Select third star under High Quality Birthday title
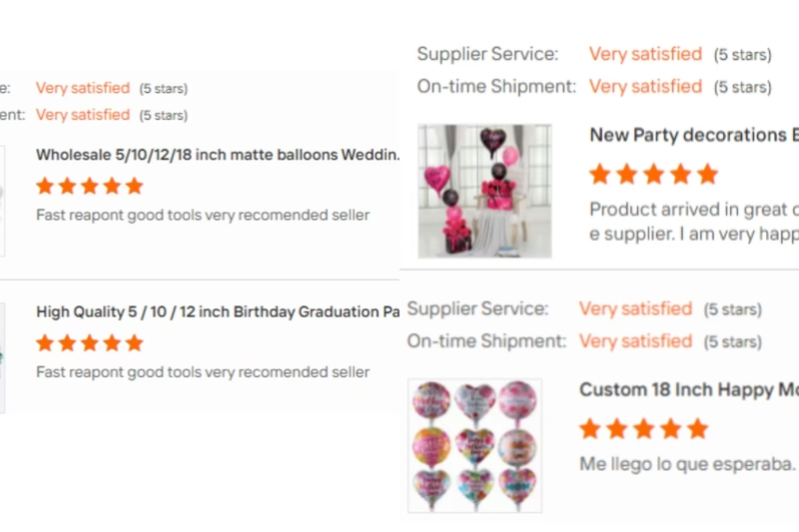This screenshot has height=532, width=799. pos(90,343)
